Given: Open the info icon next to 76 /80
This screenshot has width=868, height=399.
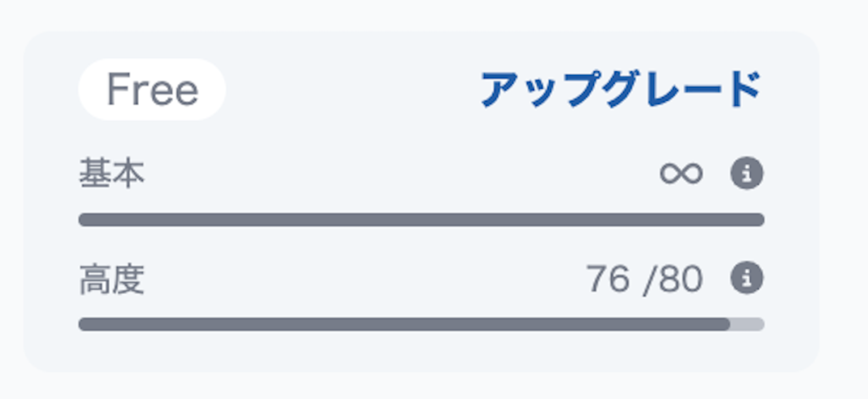Looking at the screenshot, I should click(x=747, y=278).
